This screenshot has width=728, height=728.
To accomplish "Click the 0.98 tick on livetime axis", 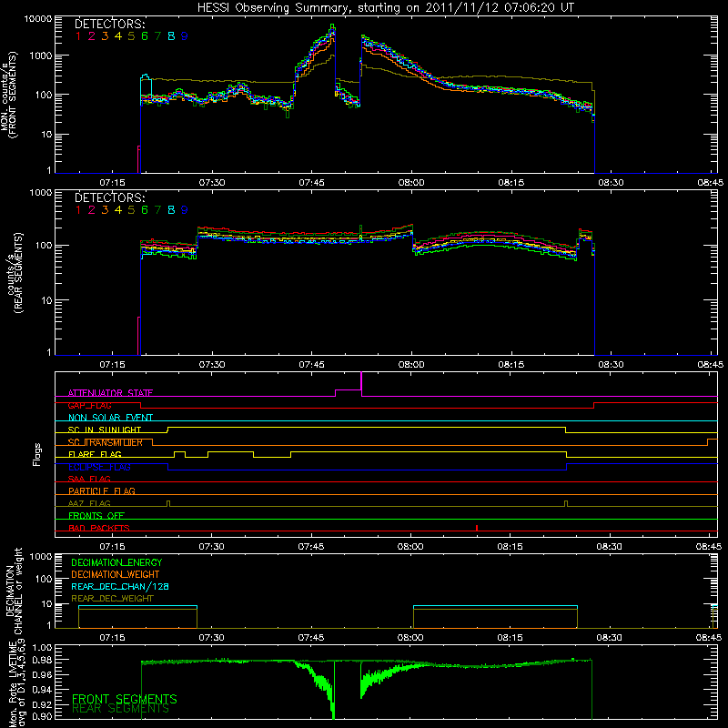I will [41, 660].
